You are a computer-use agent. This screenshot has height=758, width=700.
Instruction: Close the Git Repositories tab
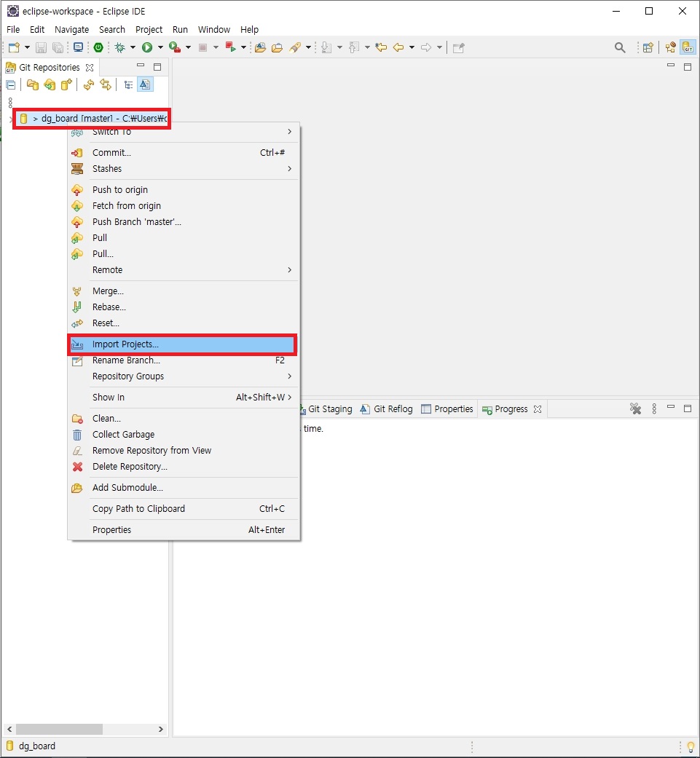tap(90, 68)
